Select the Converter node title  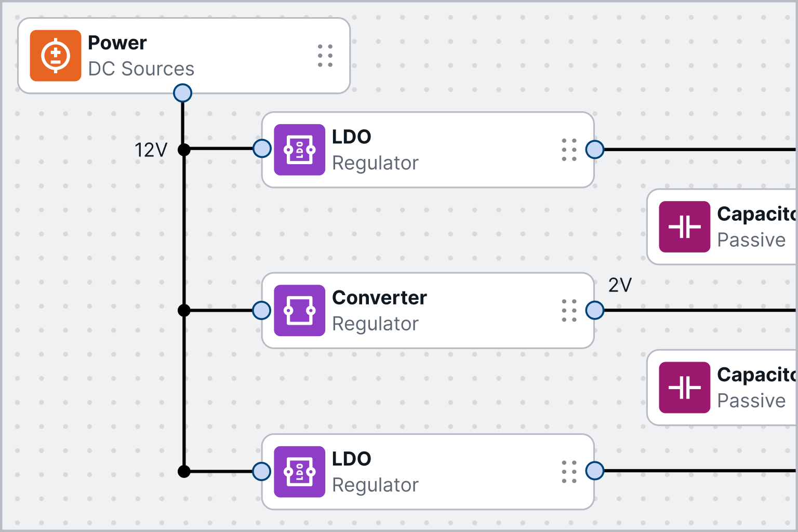pos(379,298)
